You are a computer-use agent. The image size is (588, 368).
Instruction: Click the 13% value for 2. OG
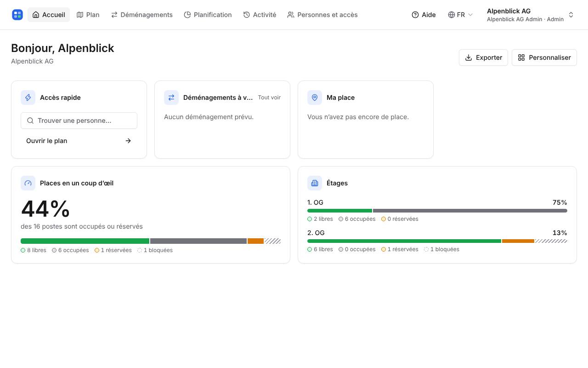pyautogui.click(x=560, y=233)
